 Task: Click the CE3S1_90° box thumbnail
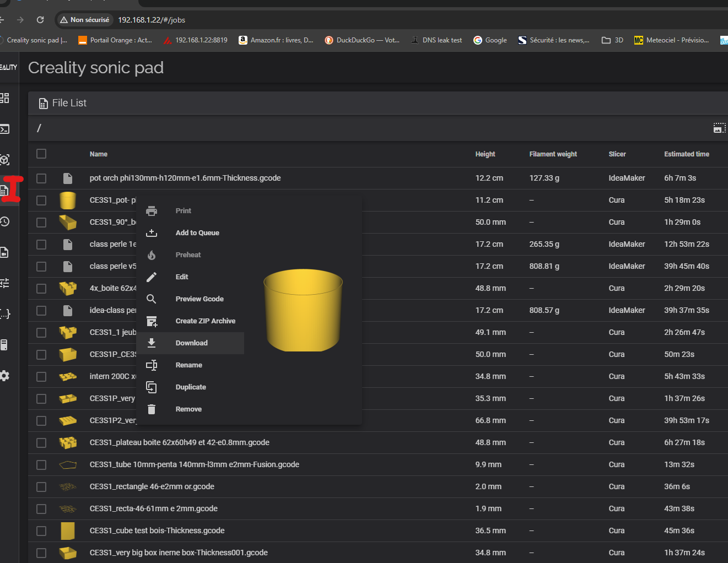(68, 222)
